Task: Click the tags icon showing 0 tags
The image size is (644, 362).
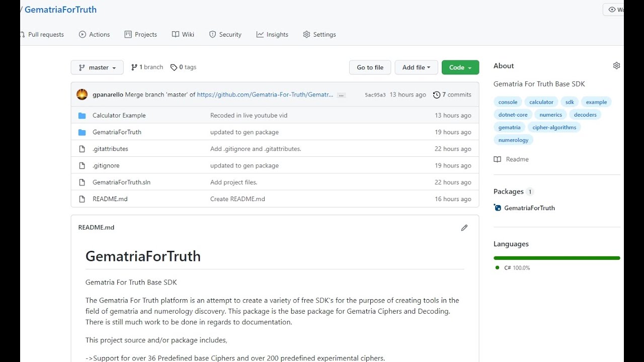Action: click(174, 67)
